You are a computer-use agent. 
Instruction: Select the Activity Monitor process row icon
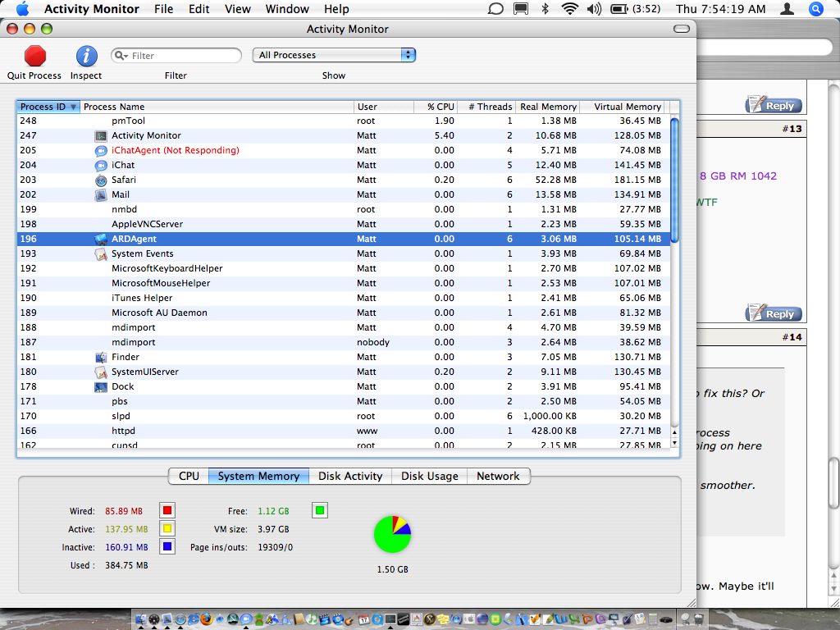tap(101, 136)
